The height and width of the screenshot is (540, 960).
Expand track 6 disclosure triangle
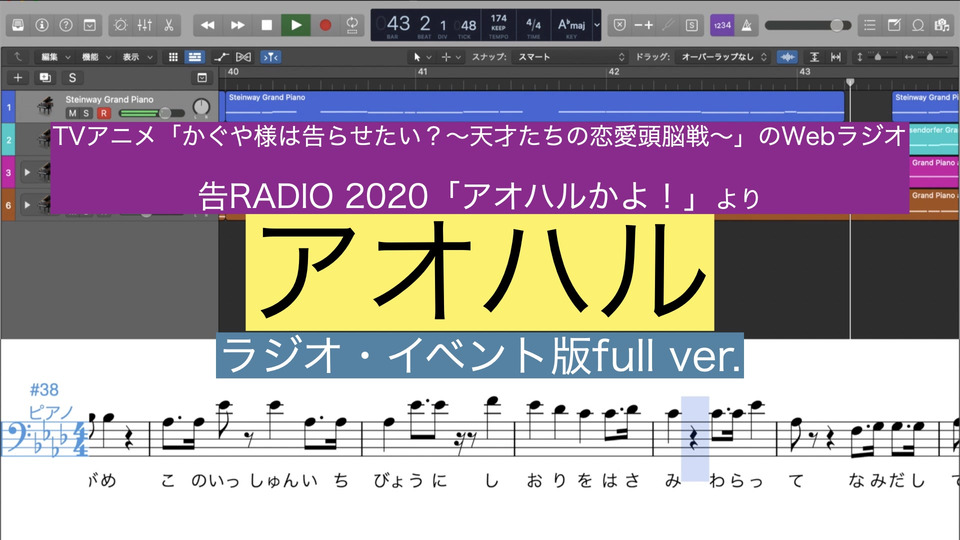27,204
